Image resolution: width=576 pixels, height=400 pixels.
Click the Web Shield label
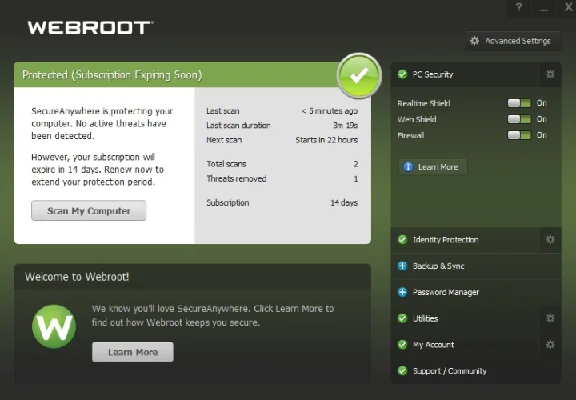pos(417,119)
